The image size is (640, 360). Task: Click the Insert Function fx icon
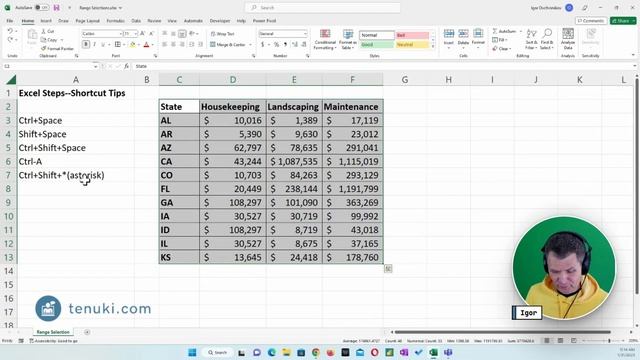click(x=127, y=66)
